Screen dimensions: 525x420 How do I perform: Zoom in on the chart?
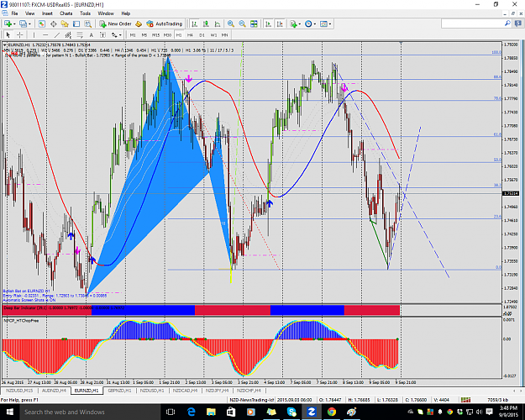[x=231, y=24]
